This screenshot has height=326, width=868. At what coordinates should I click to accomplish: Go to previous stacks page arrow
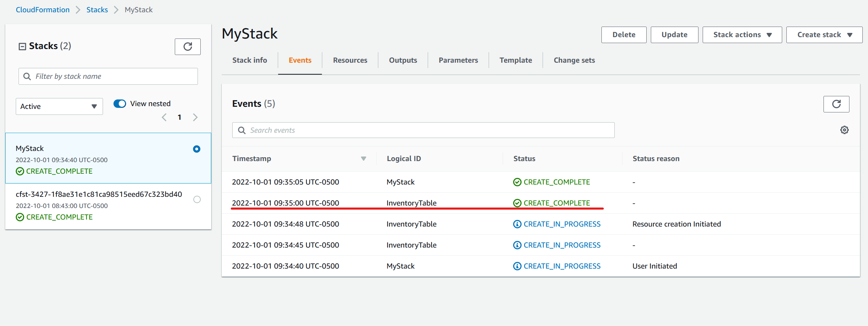164,117
